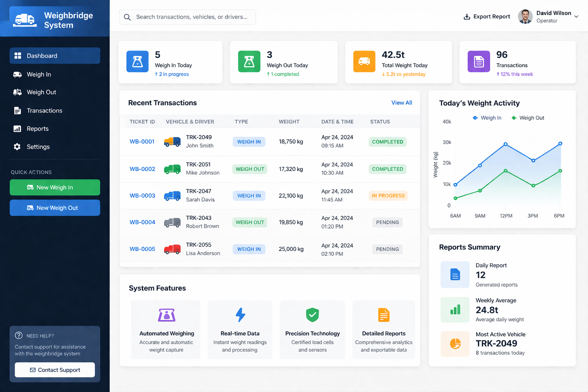Click the Daily Report document icon
The image size is (588, 392).
tap(455, 274)
